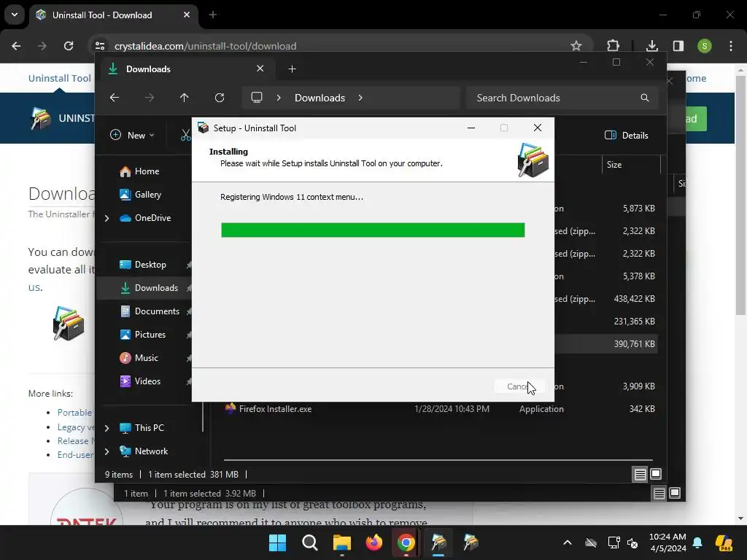Expand the This PC tree node
Image resolution: width=747 pixels, height=560 pixels.
point(107,428)
